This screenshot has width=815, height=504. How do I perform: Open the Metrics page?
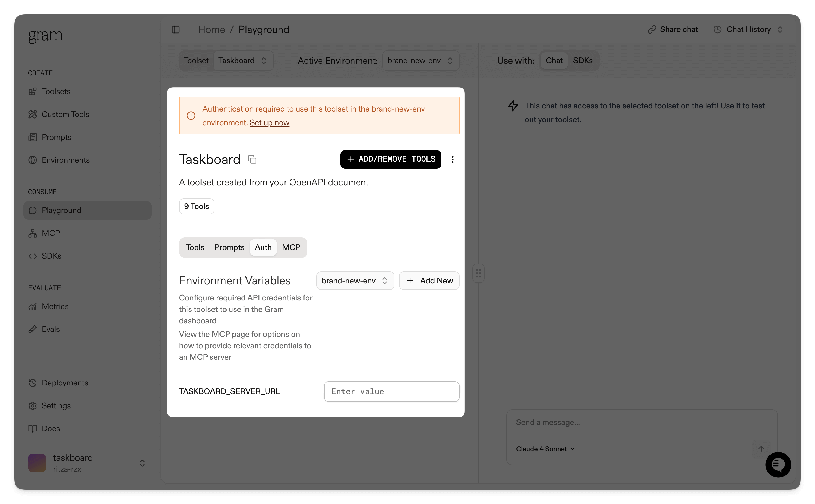pyautogui.click(x=55, y=306)
